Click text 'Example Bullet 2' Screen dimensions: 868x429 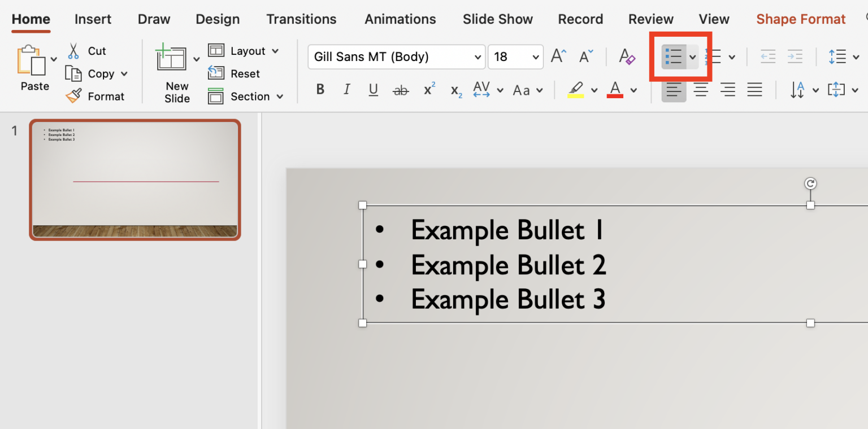coord(509,265)
